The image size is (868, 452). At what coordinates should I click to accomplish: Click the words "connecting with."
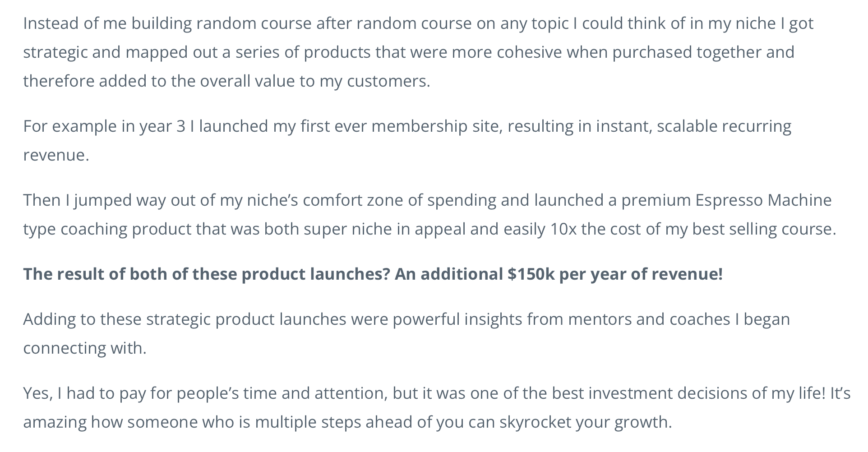click(x=85, y=348)
